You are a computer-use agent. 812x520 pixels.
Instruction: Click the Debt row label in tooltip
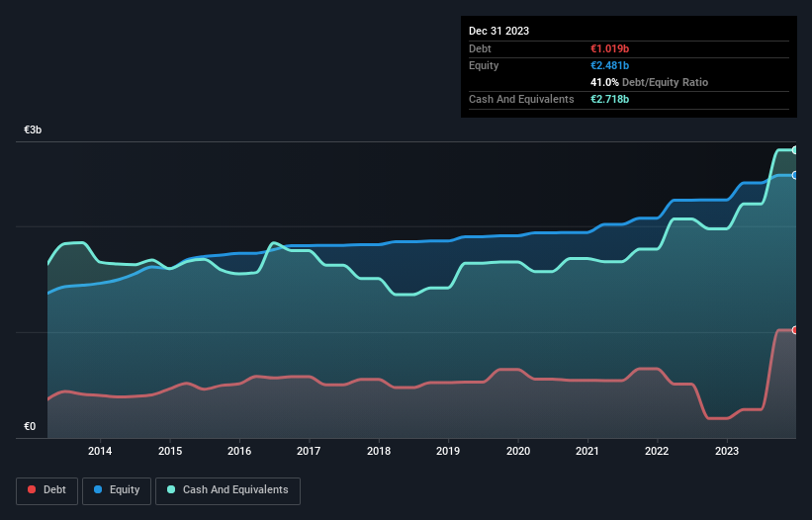[x=480, y=48]
